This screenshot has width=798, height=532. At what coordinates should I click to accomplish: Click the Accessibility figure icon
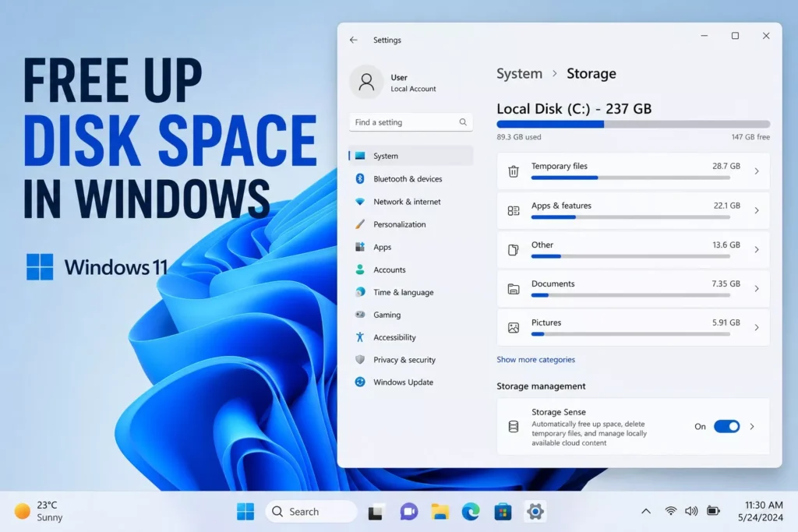(360, 336)
